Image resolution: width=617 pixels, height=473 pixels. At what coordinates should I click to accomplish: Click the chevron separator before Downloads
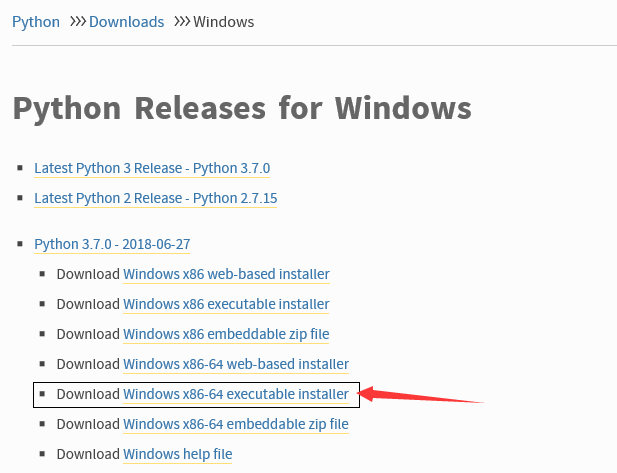click(x=78, y=22)
